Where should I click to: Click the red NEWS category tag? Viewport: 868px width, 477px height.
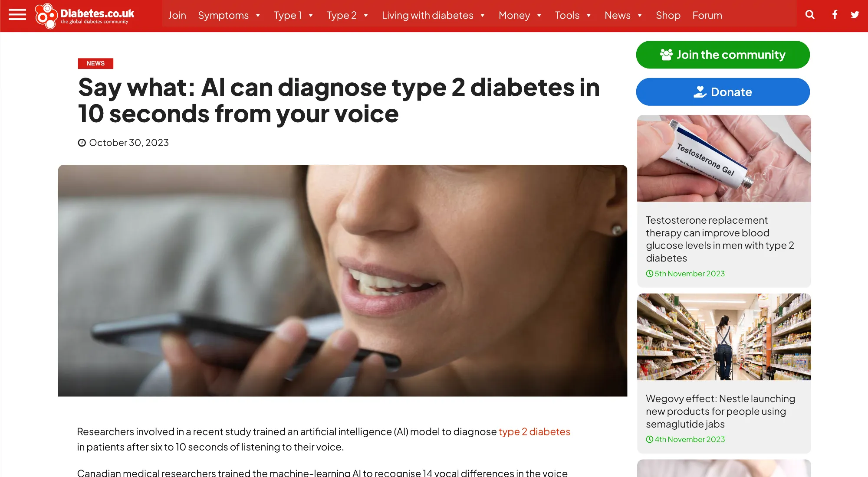tap(95, 63)
